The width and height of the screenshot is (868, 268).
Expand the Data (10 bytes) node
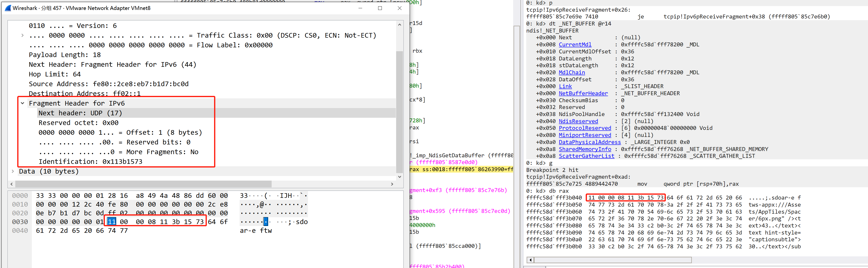coord(13,171)
